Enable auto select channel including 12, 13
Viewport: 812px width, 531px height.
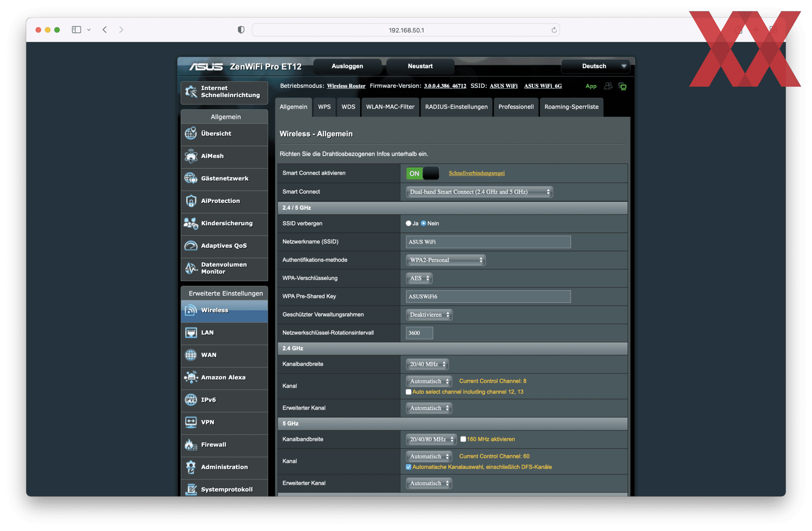(x=409, y=392)
